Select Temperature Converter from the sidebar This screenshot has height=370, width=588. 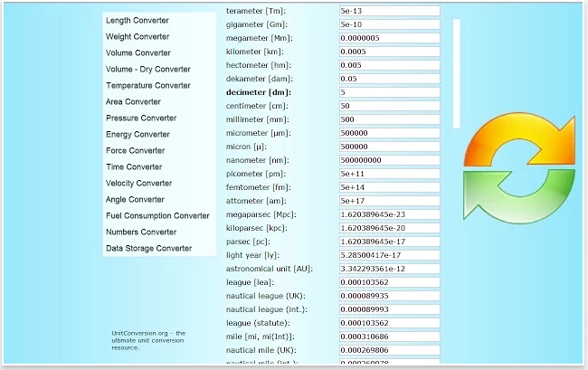[147, 85]
